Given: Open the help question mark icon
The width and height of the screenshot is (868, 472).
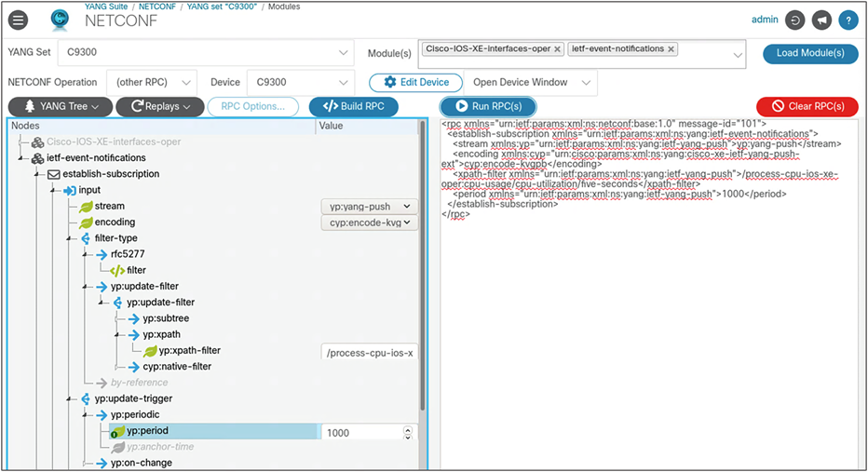Looking at the screenshot, I should [x=848, y=20].
